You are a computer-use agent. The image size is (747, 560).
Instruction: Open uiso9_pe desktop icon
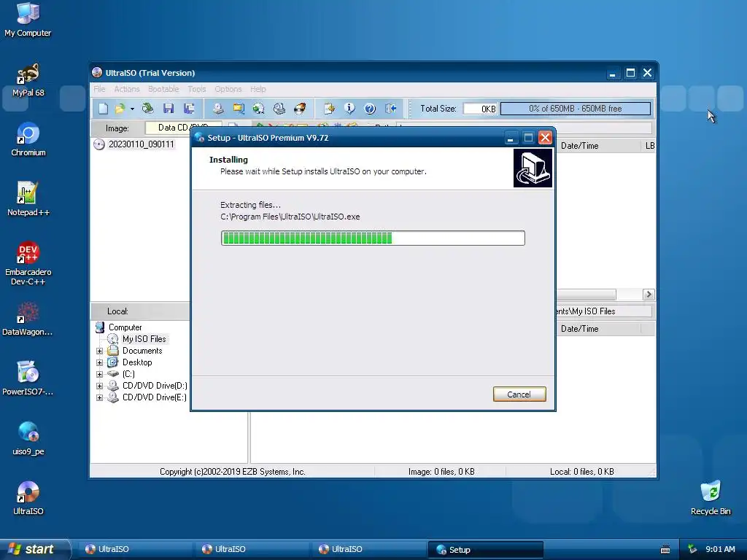tap(28, 439)
